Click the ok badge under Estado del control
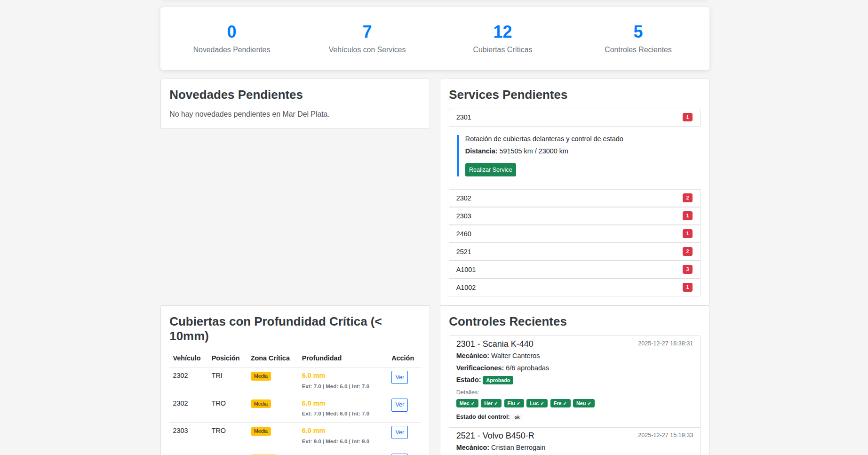 (x=517, y=417)
